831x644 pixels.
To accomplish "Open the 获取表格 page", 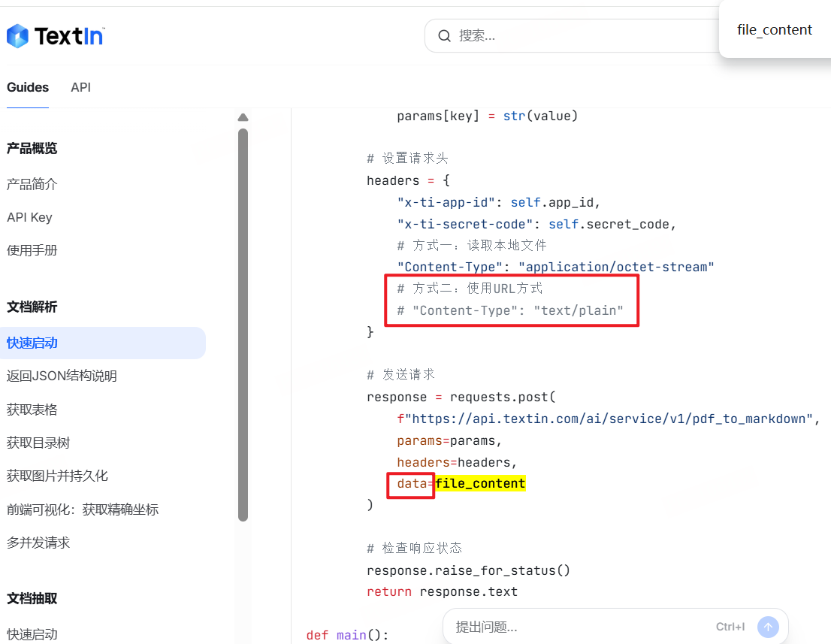I will [32, 410].
